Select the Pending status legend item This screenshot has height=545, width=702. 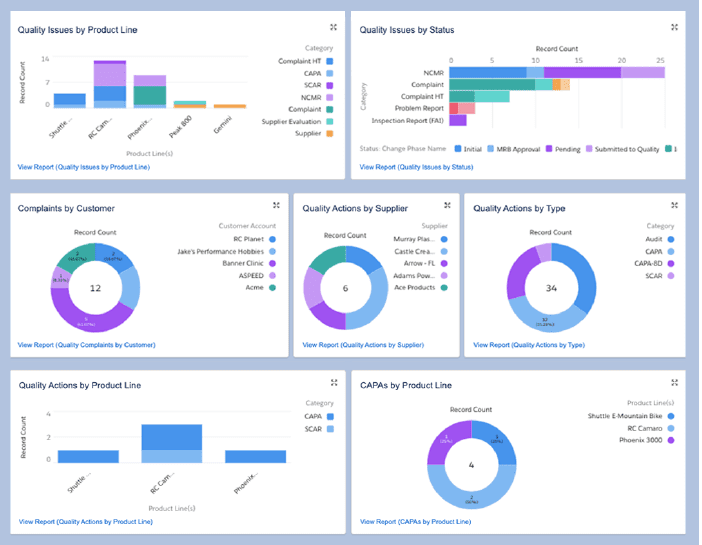pos(563,149)
